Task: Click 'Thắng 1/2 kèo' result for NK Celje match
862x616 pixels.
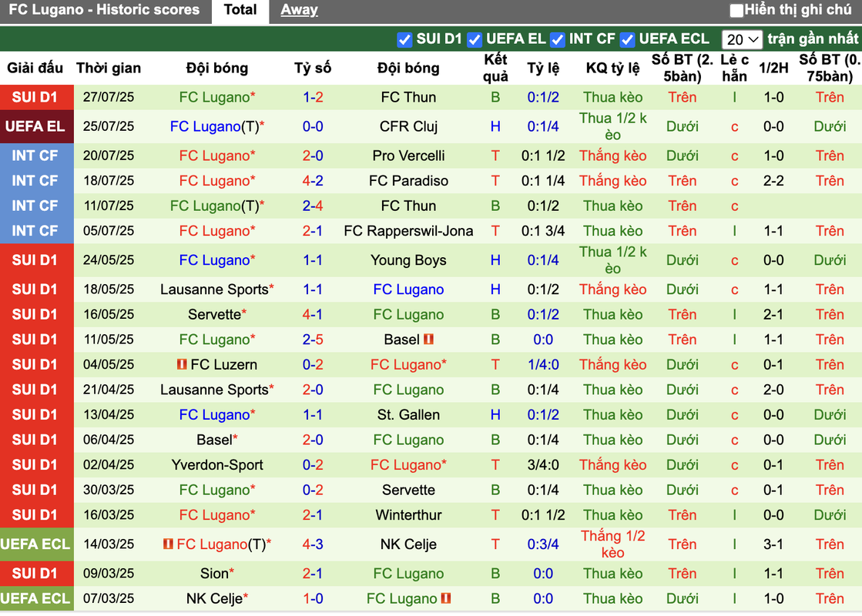Action: pyautogui.click(x=612, y=544)
